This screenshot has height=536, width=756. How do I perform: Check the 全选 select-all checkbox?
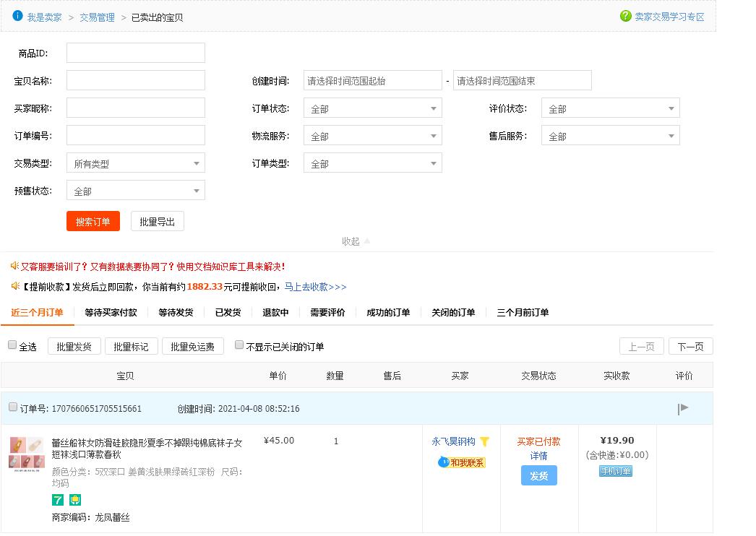(x=12, y=345)
